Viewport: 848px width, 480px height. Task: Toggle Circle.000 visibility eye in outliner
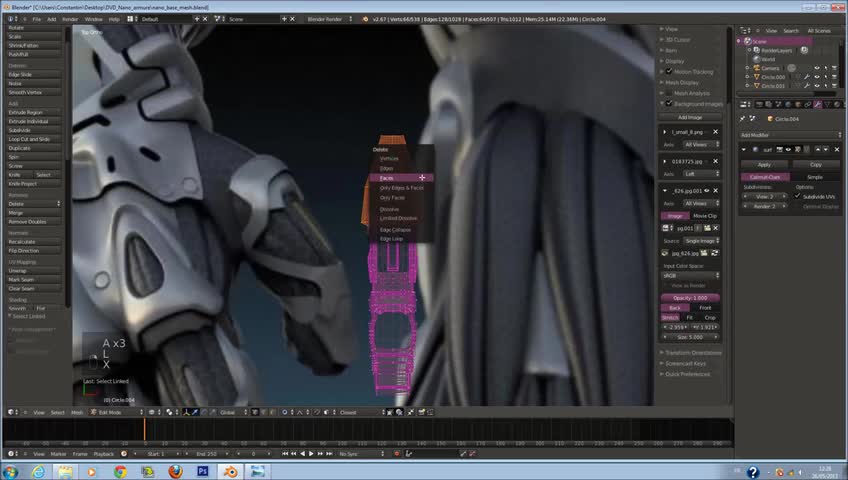[x=817, y=77]
